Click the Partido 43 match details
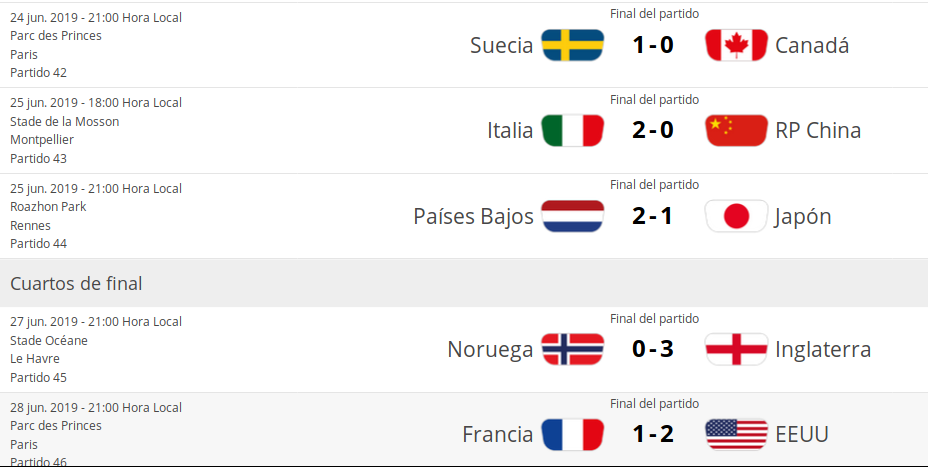This screenshot has width=928, height=467. click(38, 159)
